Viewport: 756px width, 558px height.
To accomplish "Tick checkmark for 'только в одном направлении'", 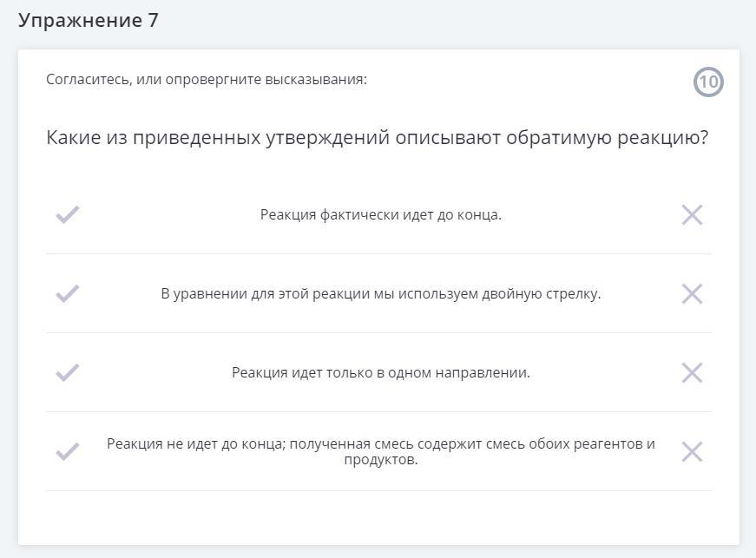I will (x=68, y=372).
